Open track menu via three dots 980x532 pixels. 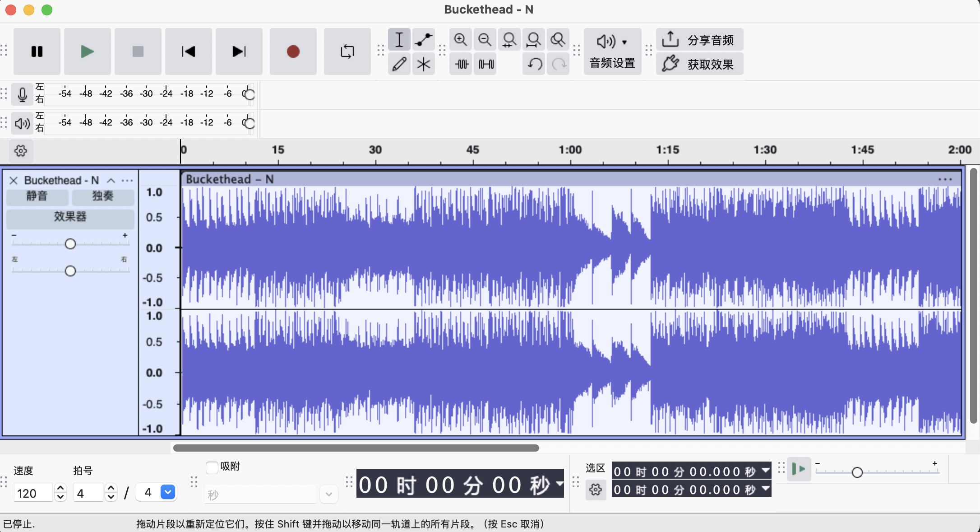pyautogui.click(x=127, y=181)
